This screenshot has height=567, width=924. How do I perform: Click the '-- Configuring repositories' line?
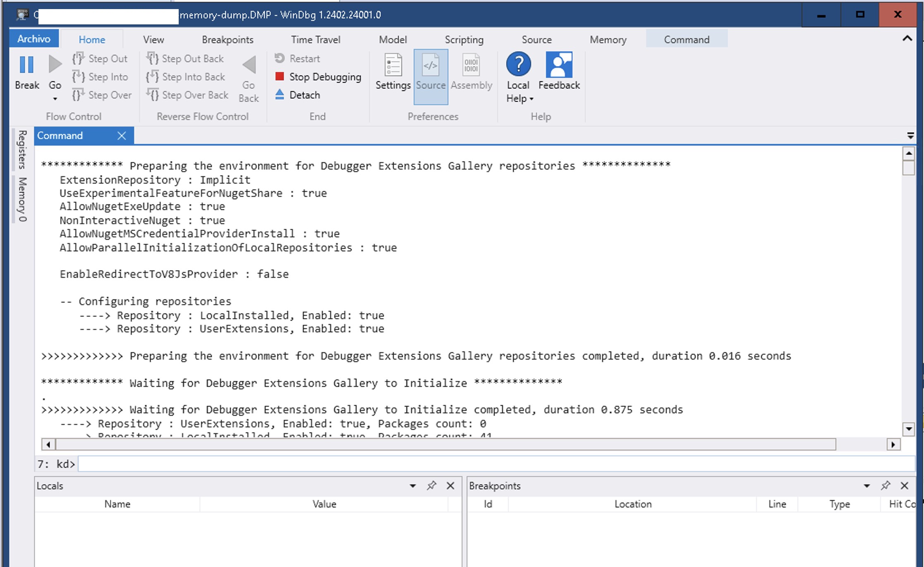point(146,301)
